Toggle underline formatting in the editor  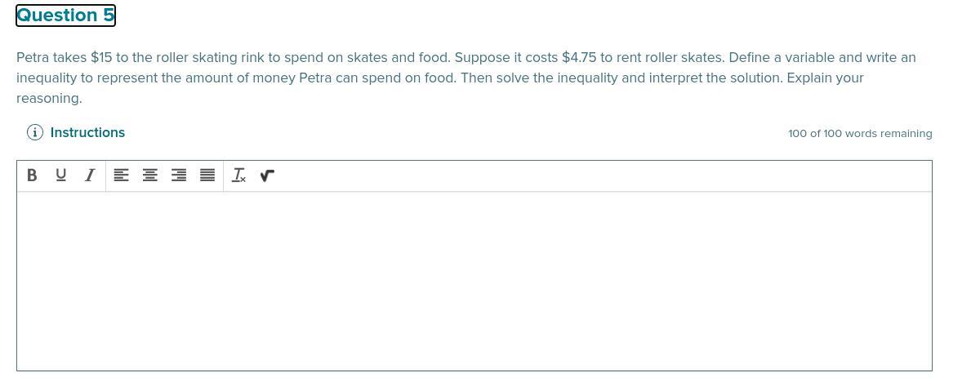60,175
